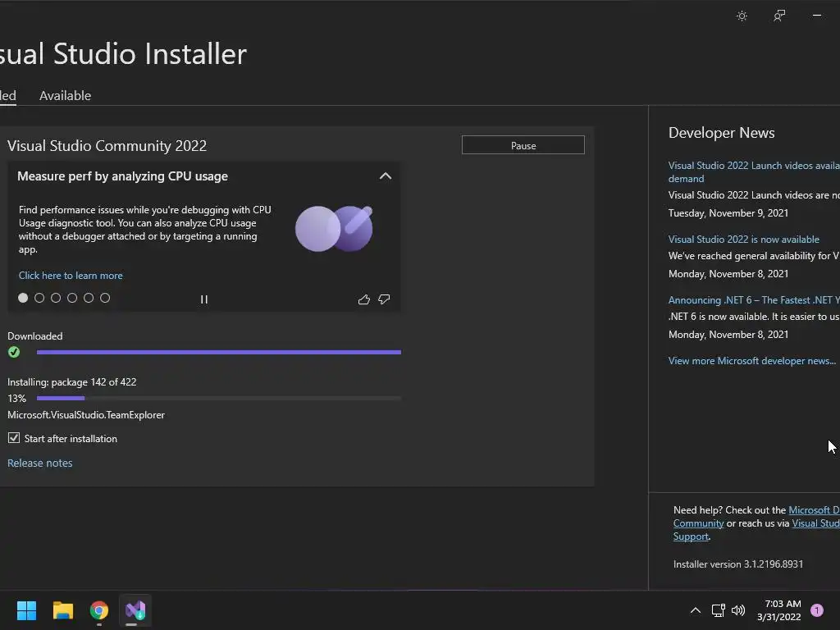840x630 pixels.
Task: Open the send feedback icon in title bar
Action: (x=779, y=16)
